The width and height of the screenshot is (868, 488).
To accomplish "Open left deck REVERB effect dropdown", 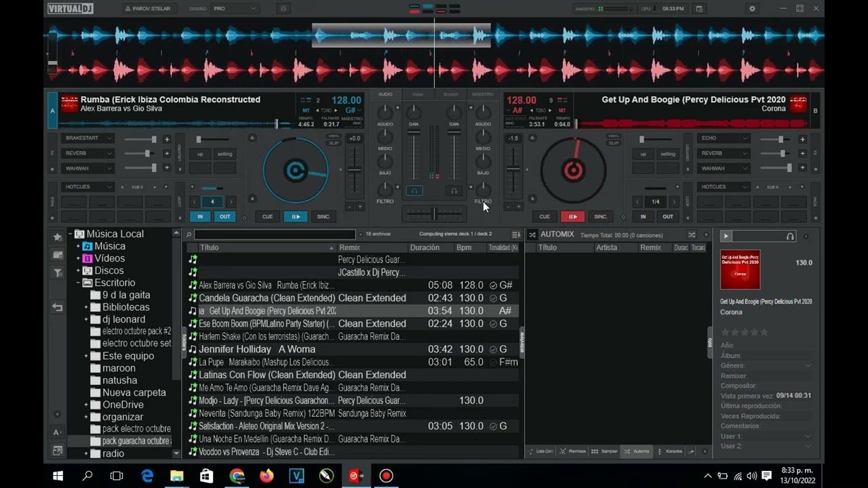I will 87,153.
